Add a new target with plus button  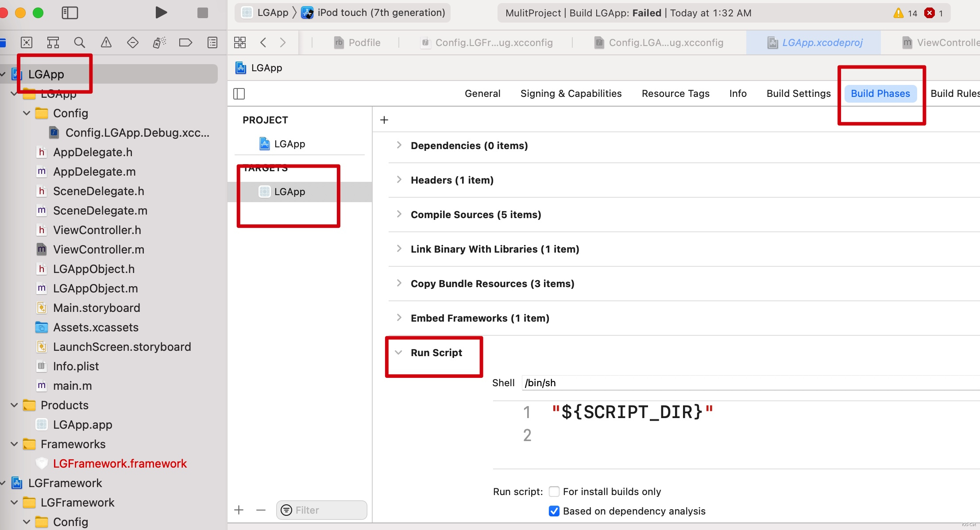pos(239,510)
